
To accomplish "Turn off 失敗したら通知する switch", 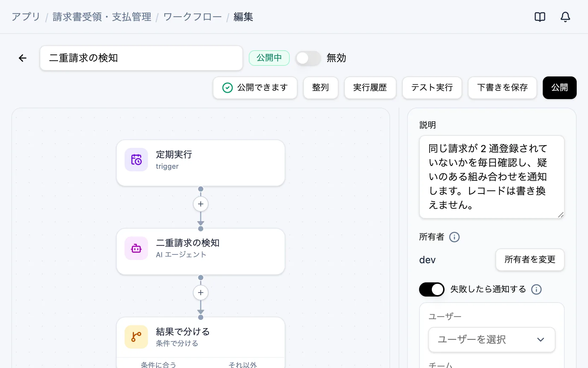I will (x=432, y=289).
